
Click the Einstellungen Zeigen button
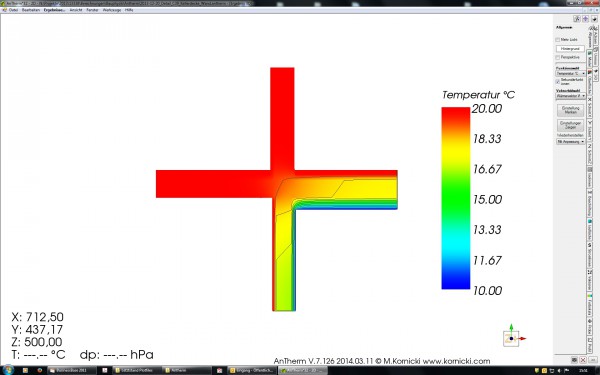coord(570,125)
